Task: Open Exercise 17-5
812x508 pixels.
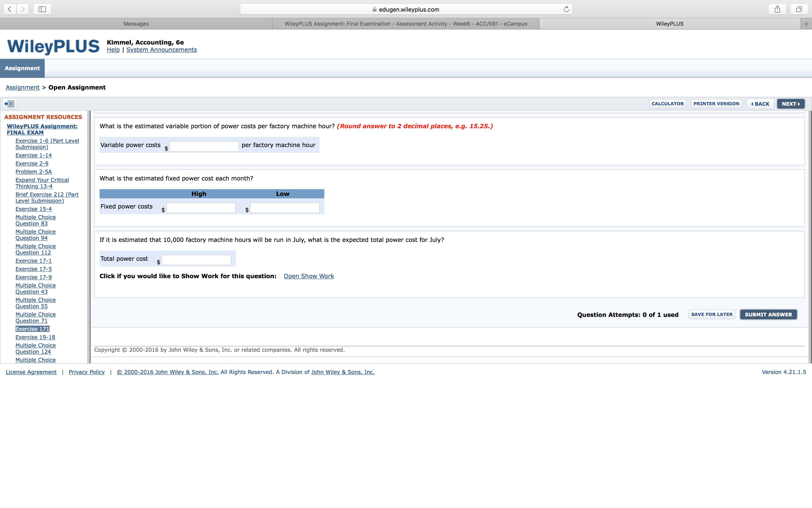Action: click(34, 269)
